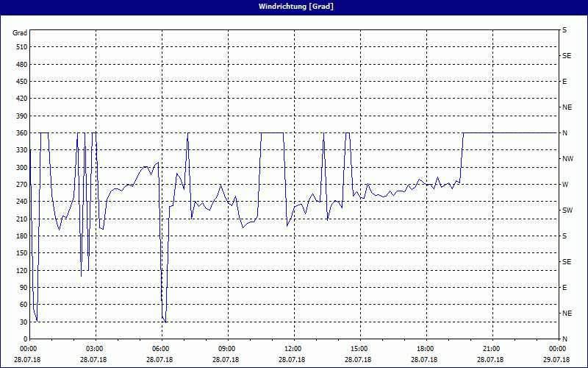Click the 270 value on the left axis
The height and width of the screenshot is (368, 588).
point(20,185)
